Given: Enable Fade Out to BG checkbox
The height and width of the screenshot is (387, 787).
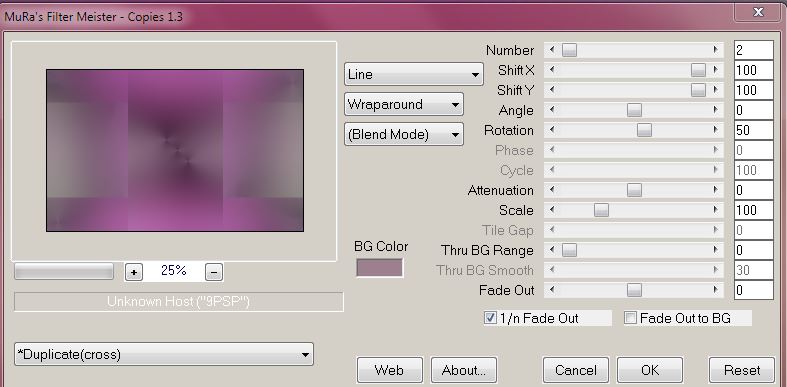Looking at the screenshot, I should click(630, 318).
